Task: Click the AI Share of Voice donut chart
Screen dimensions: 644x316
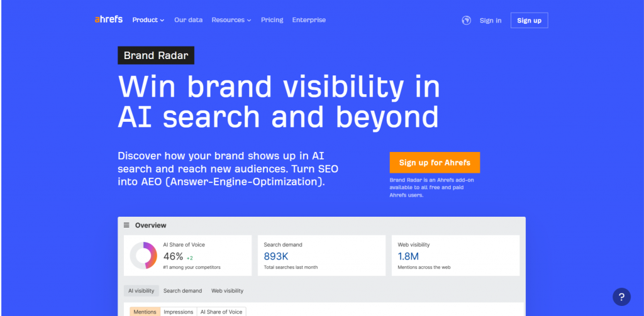Action: pyautogui.click(x=143, y=256)
